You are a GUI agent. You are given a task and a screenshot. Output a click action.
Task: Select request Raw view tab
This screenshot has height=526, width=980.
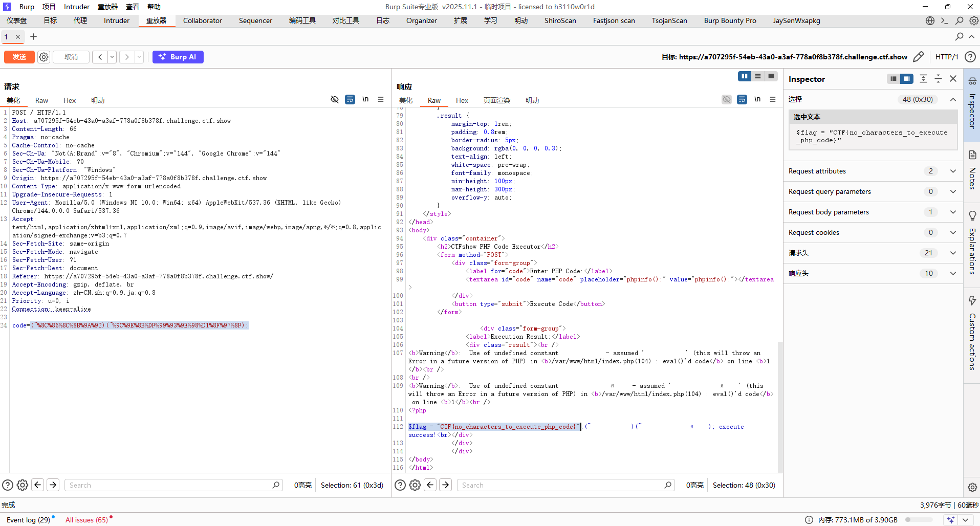coord(41,100)
